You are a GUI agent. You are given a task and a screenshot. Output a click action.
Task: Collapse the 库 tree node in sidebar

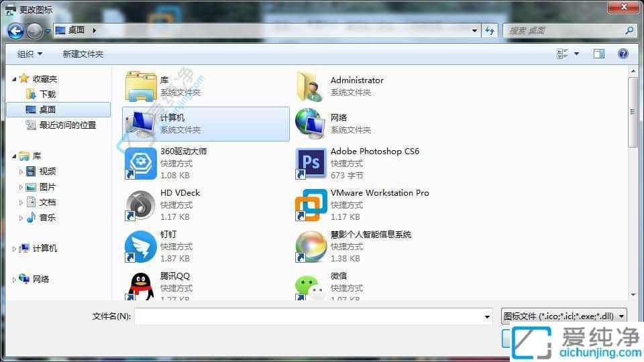pos(14,156)
